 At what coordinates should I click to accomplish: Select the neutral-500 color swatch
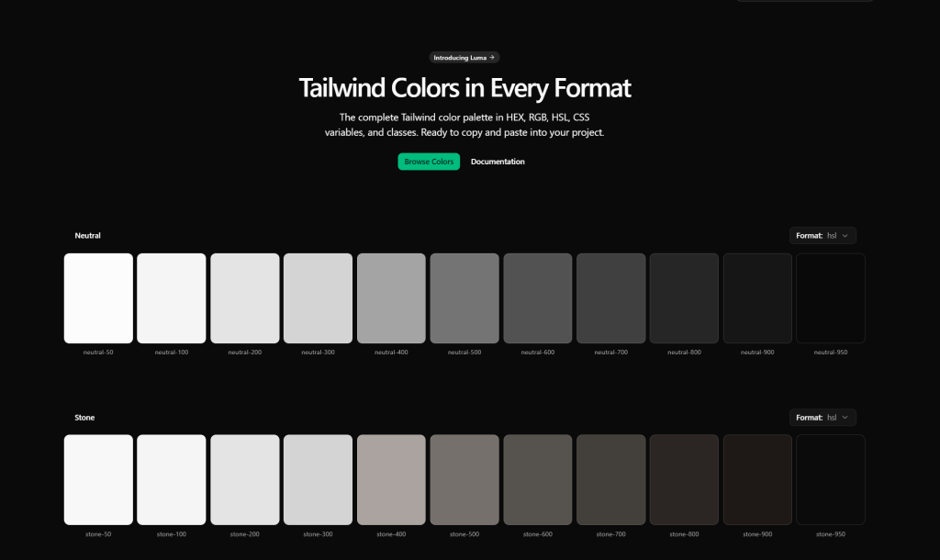coord(464,297)
